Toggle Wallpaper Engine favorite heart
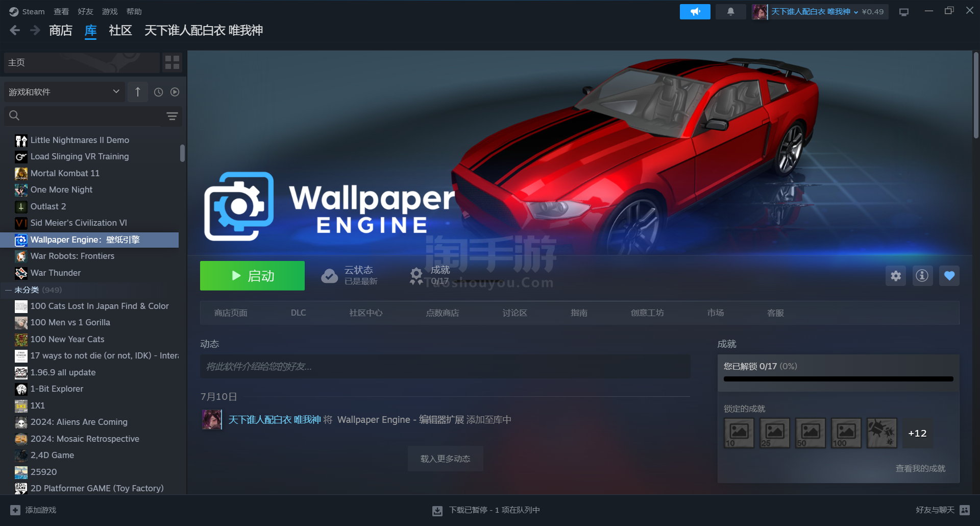The height and width of the screenshot is (526, 980). click(x=949, y=276)
